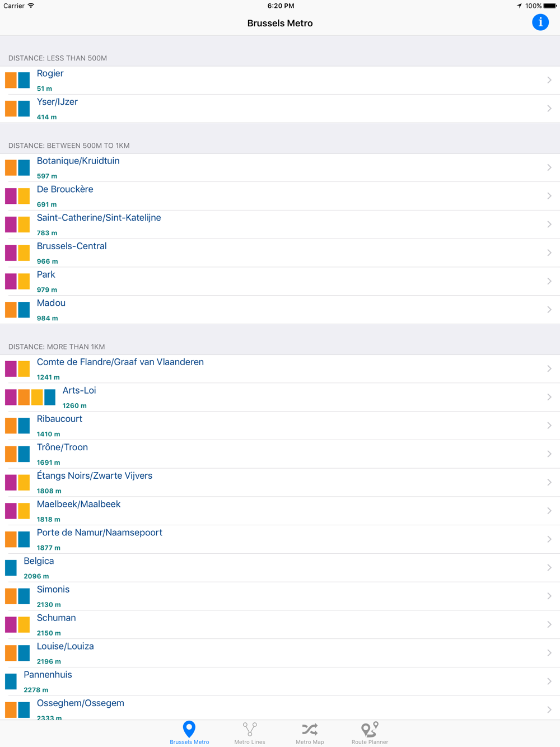Open Yser/IJzer station entry
Screen dimensions: 560x747
pyautogui.click(x=280, y=109)
